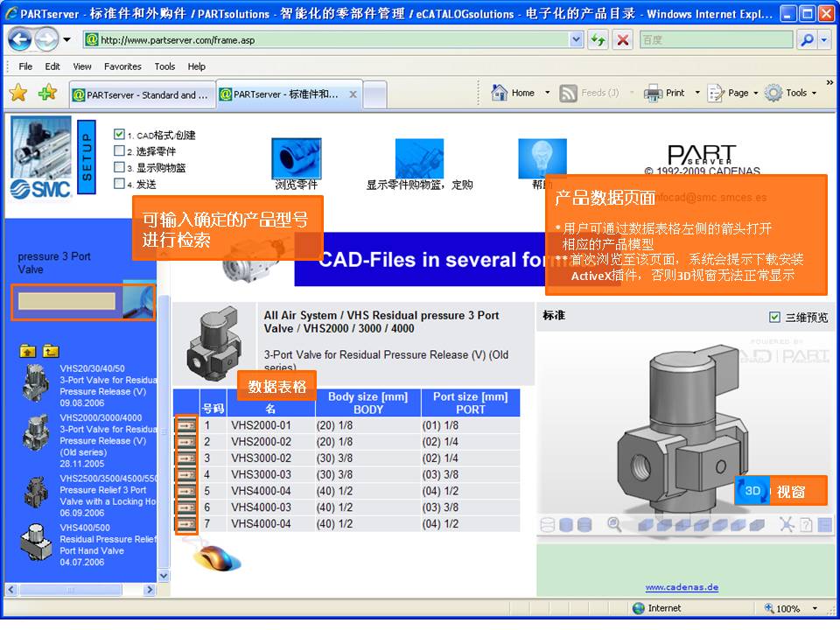This screenshot has width=840, height=630.
Task: Click the left panel horizontal scrollbar thumb
Action: [70, 590]
